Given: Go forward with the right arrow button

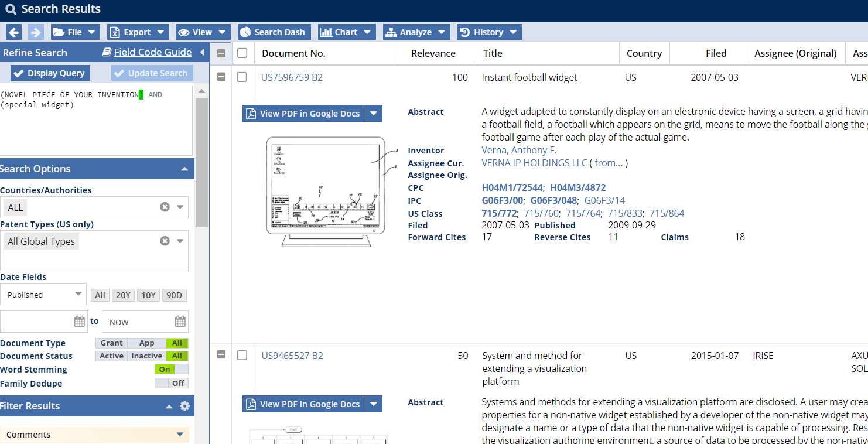Looking at the screenshot, I should coord(35,32).
